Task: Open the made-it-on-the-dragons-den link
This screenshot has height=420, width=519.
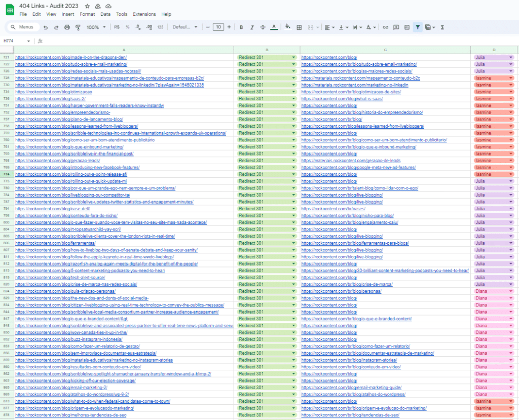Action: 71,58
